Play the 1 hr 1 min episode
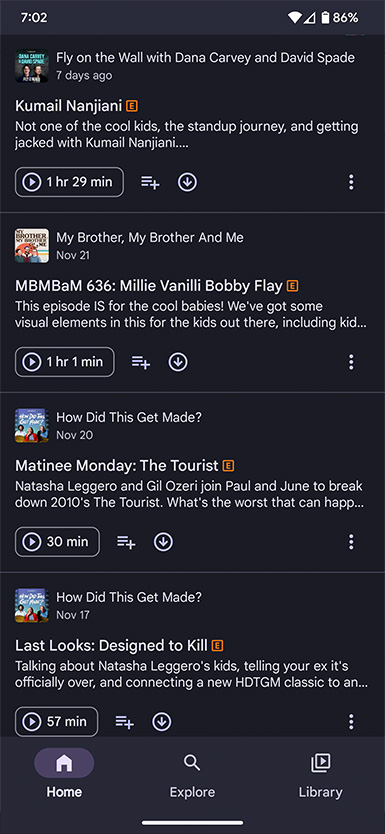 point(64,362)
